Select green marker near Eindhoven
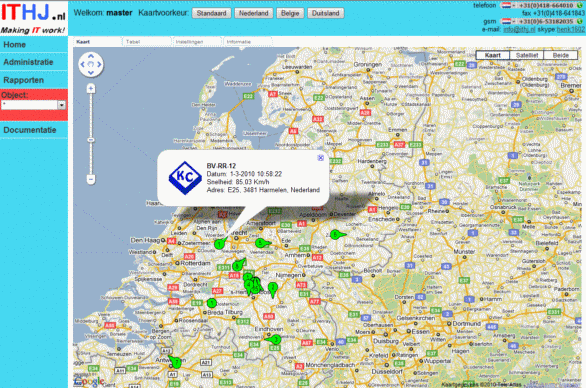The image size is (586, 388). point(275,340)
